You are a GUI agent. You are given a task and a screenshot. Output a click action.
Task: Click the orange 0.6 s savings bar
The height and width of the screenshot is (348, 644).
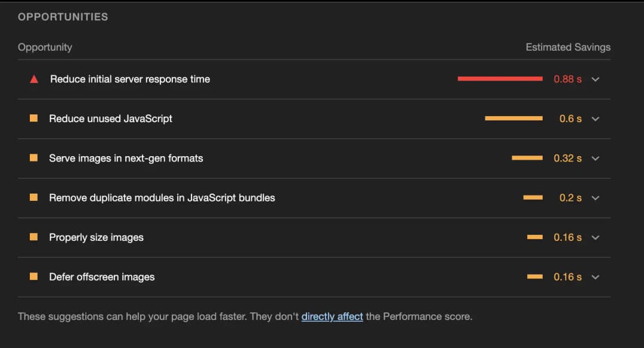coord(513,119)
